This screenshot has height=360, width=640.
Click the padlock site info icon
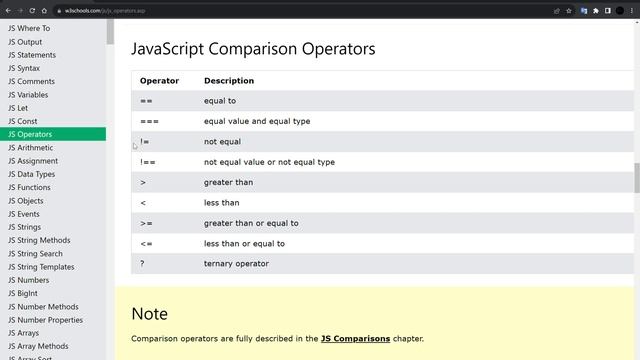coord(59,11)
